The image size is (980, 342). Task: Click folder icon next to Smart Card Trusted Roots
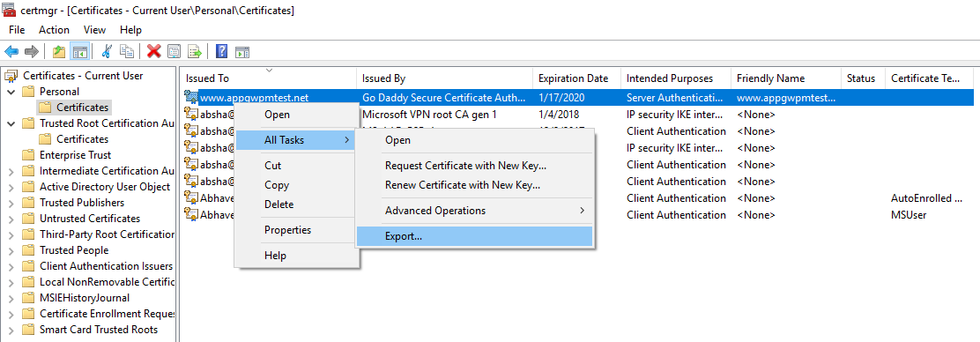(27, 330)
